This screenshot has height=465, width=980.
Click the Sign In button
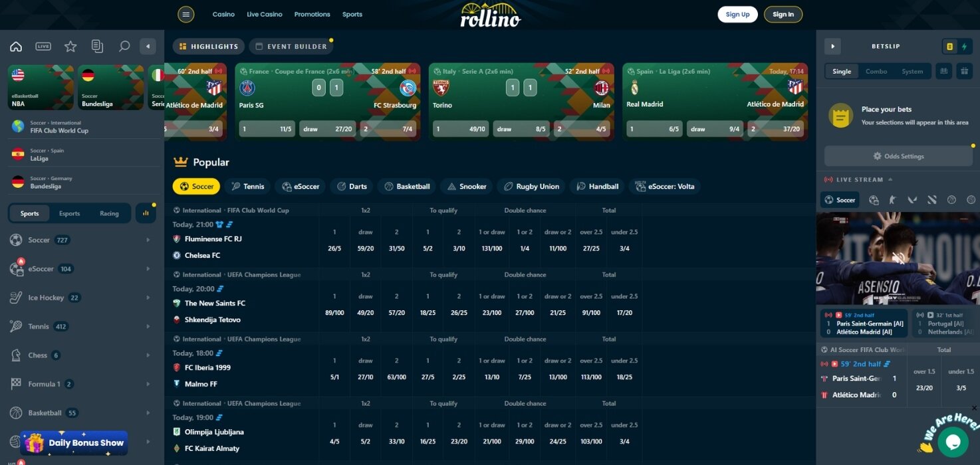(x=783, y=14)
